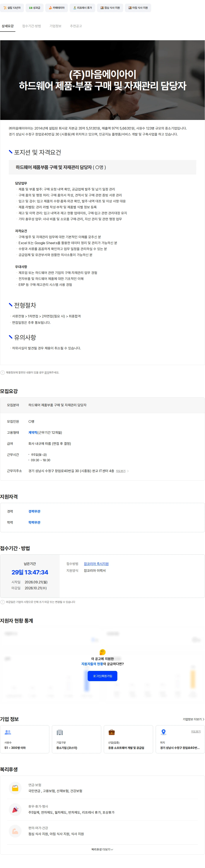This screenshot has height=868, width=205.
Task: Click the thinking emoji icon above statistics prompt
Action: 103,652
